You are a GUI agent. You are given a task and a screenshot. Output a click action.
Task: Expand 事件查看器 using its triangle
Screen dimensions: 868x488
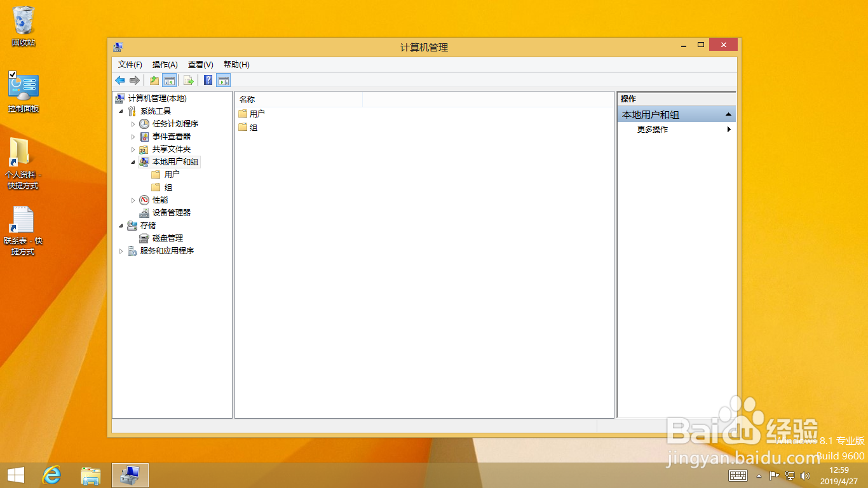click(133, 137)
